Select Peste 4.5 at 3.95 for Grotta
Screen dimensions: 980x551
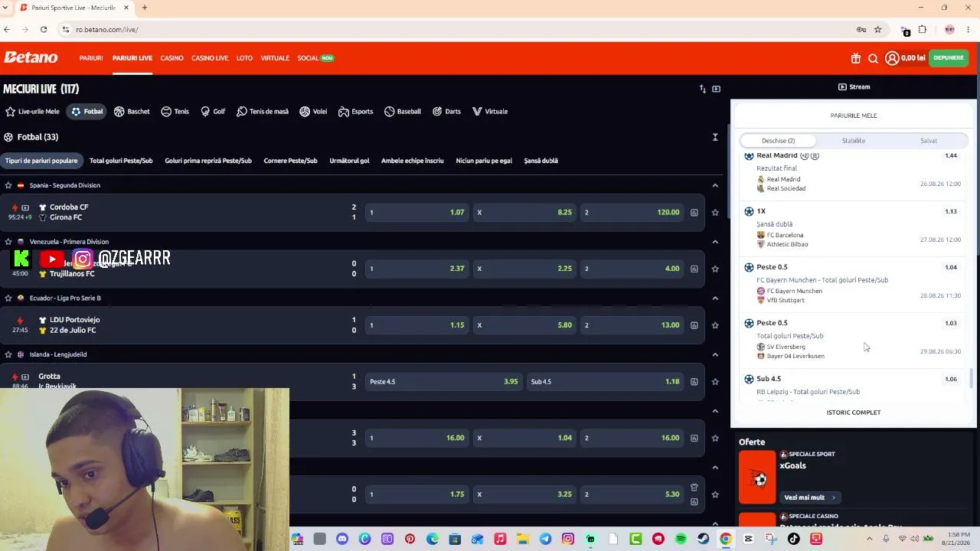(444, 382)
